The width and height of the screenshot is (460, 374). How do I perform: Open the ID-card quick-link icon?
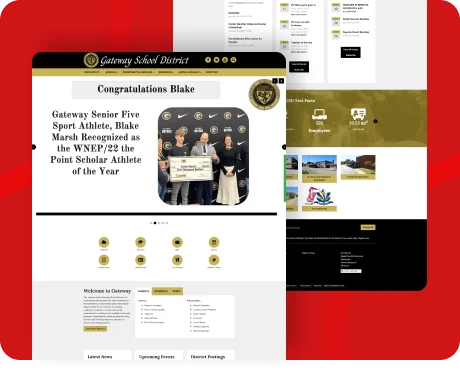point(141,260)
